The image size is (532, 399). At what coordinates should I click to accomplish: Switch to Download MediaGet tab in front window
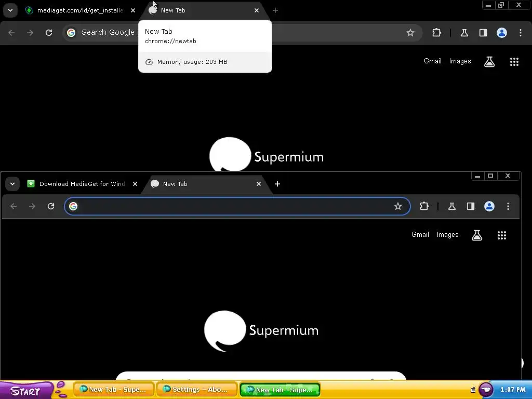82,184
